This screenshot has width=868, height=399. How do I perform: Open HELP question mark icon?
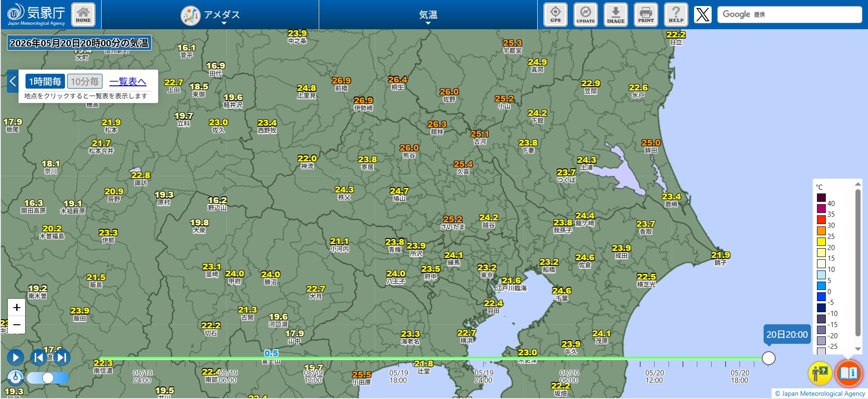676,14
